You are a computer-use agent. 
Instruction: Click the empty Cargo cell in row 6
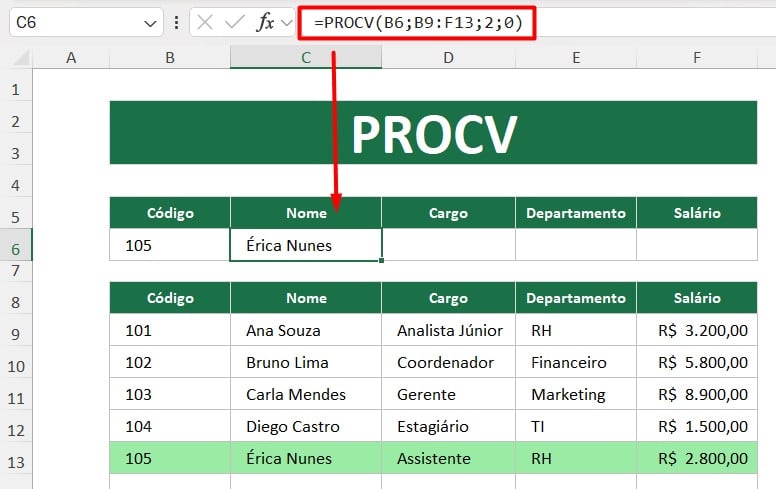(x=448, y=245)
